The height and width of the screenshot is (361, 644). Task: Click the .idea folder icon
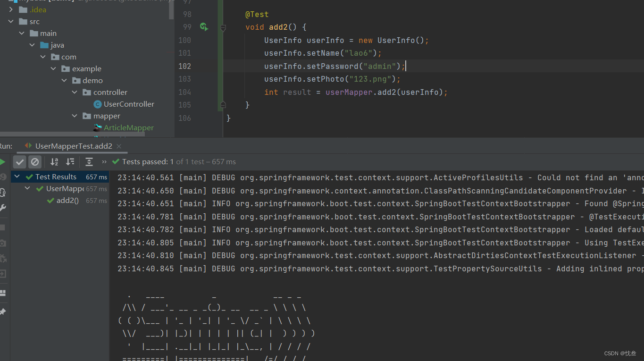pos(23,9)
